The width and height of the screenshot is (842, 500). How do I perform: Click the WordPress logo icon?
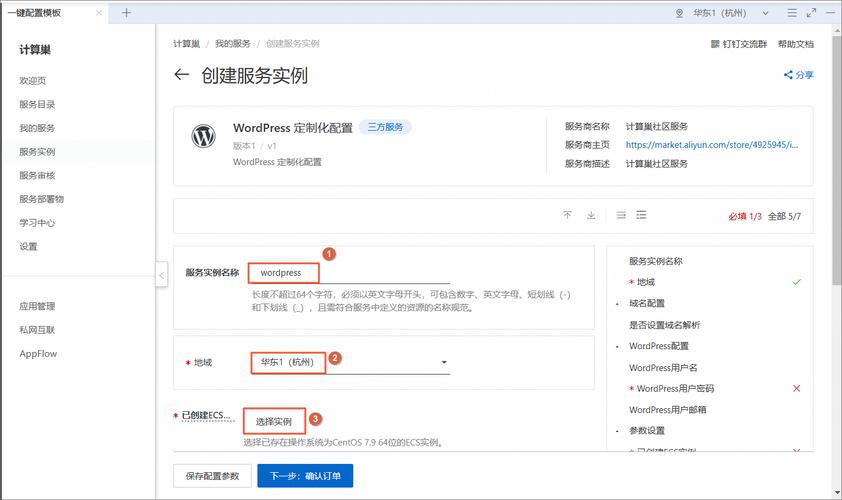[204, 136]
